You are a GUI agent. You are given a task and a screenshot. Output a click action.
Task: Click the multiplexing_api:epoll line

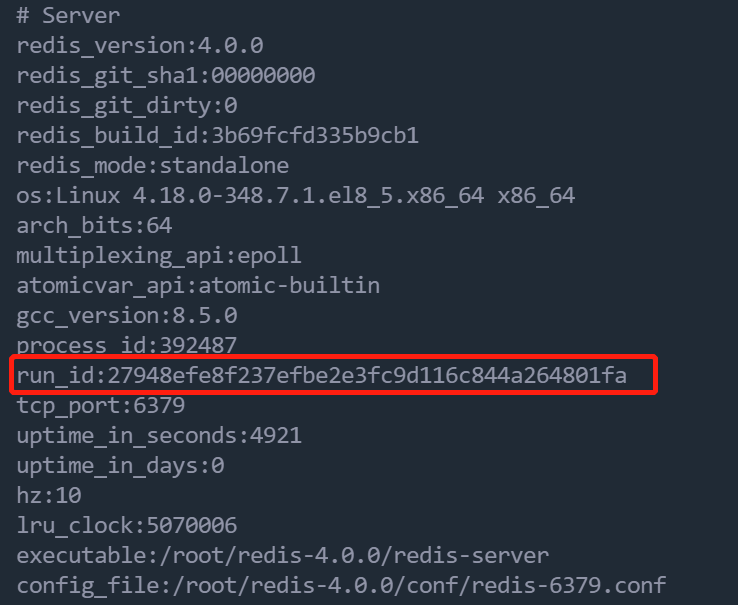coord(158,256)
